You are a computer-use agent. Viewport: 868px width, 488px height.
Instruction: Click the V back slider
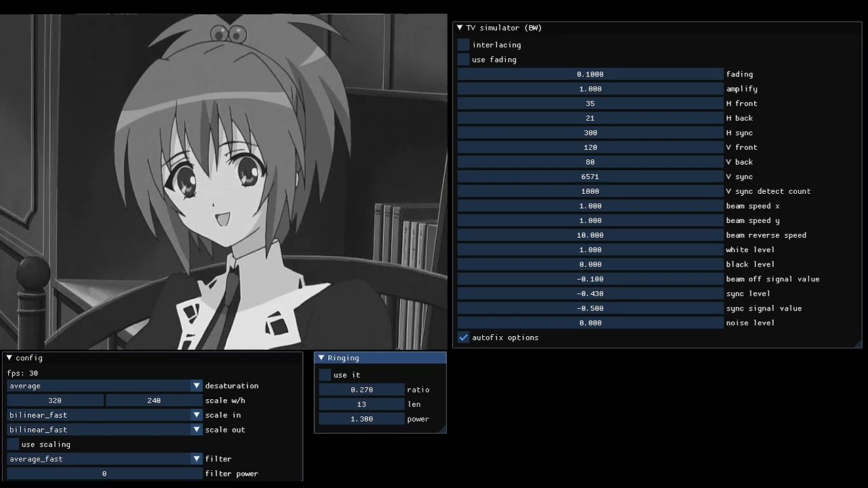pos(591,162)
